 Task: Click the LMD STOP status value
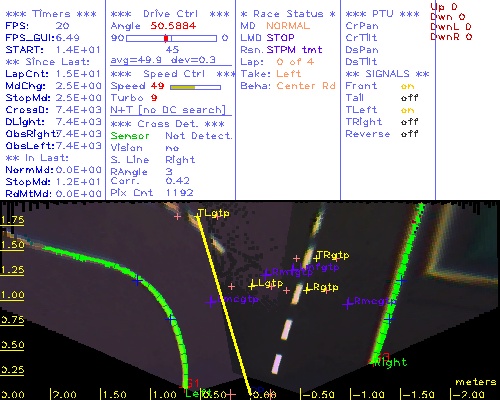281,38
